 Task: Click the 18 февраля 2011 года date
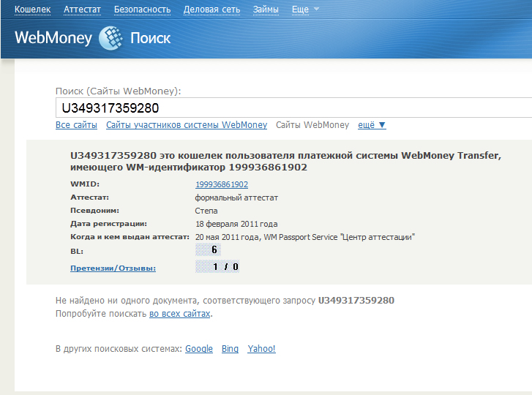pyautogui.click(x=236, y=224)
